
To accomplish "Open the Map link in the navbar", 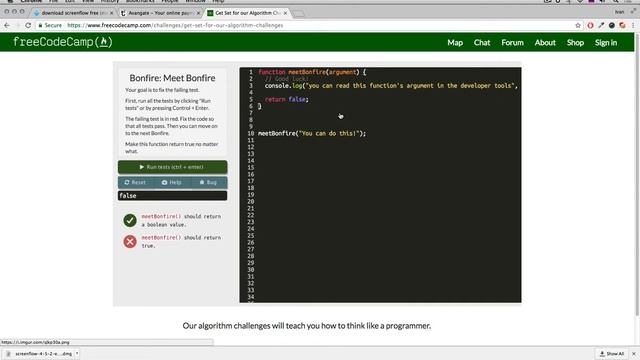I will point(455,42).
